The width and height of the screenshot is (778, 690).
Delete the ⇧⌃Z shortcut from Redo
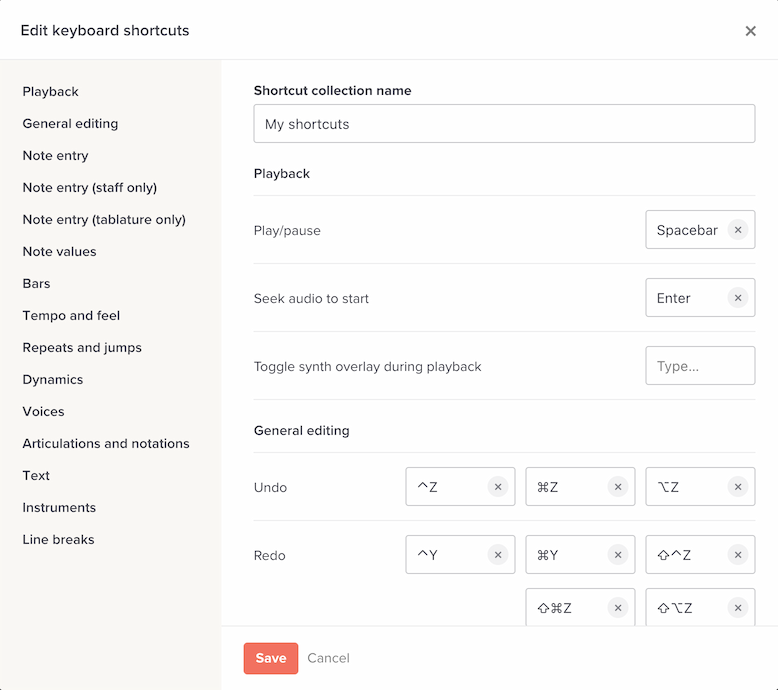click(x=738, y=555)
